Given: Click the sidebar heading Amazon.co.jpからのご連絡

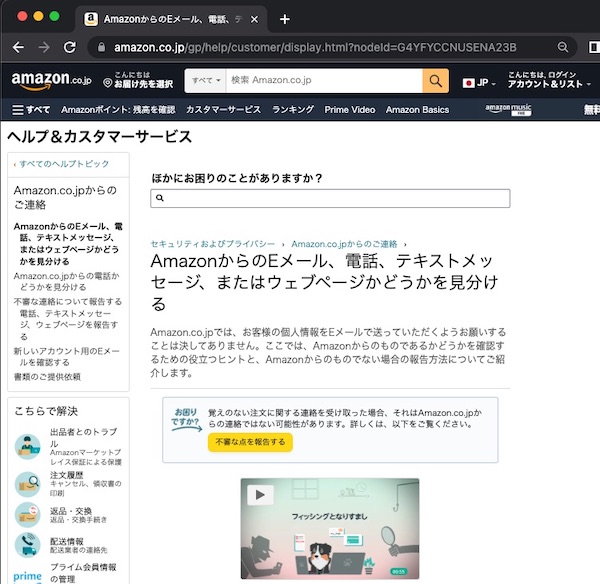Looking at the screenshot, I should tap(65, 197).
